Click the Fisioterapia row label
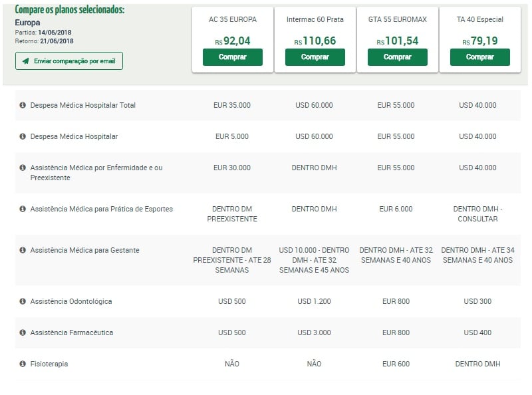The image size is (532, 395). [49, 364]
